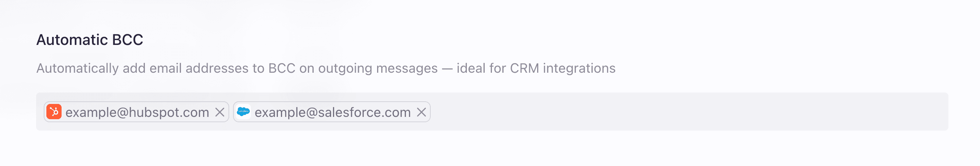Click the orange HubSpot sprocket badge
The image size is (980, 166).
(54, 112)
